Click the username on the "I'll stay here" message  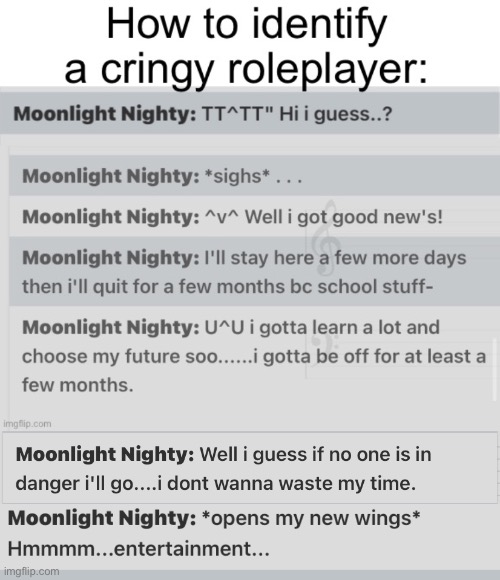click(x=111, y=257)
